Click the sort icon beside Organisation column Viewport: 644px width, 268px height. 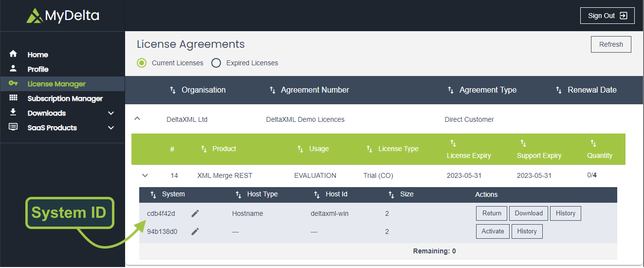(x=173, y=90)
